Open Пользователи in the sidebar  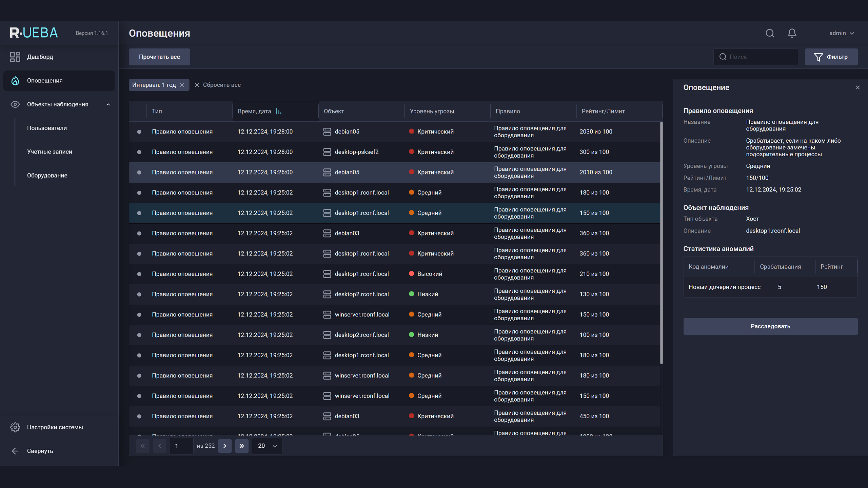pyautogui.click(x=47, y=128)
